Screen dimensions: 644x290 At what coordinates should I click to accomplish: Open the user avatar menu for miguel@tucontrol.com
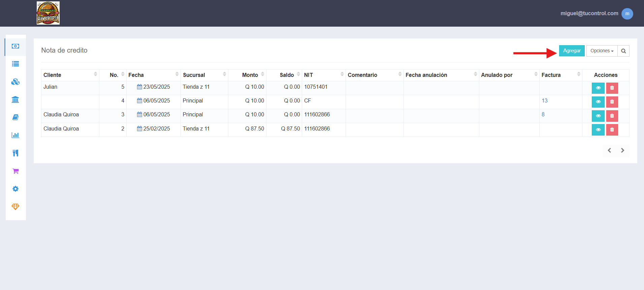[627, 14]
